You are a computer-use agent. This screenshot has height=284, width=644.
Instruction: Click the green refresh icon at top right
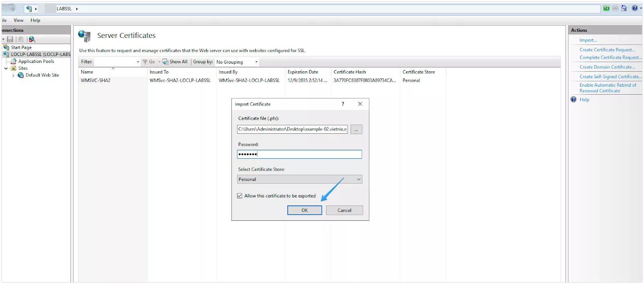pyautogui.click(x=606, y=8)
